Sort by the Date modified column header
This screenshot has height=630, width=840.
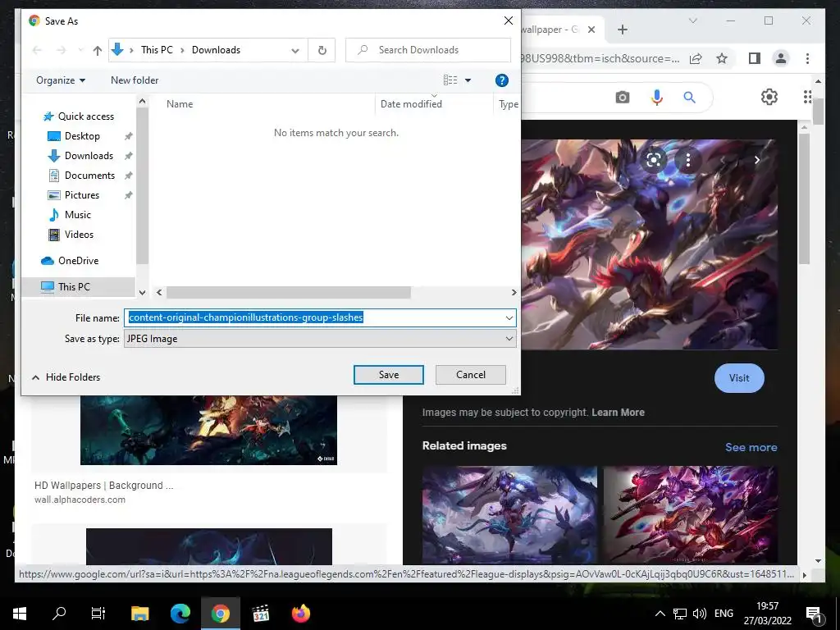point(411,104)
